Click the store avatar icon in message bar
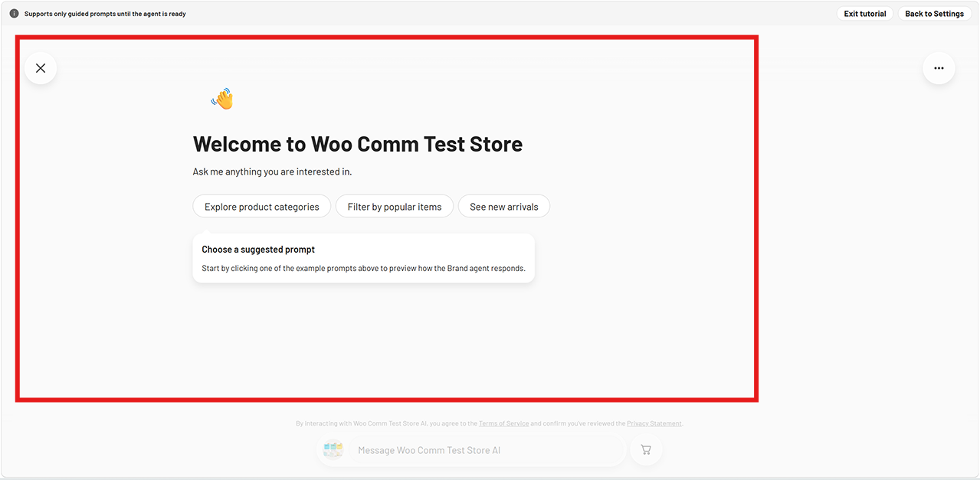The height and width of the screenshot is (480, 980). [x=333, y=450]
